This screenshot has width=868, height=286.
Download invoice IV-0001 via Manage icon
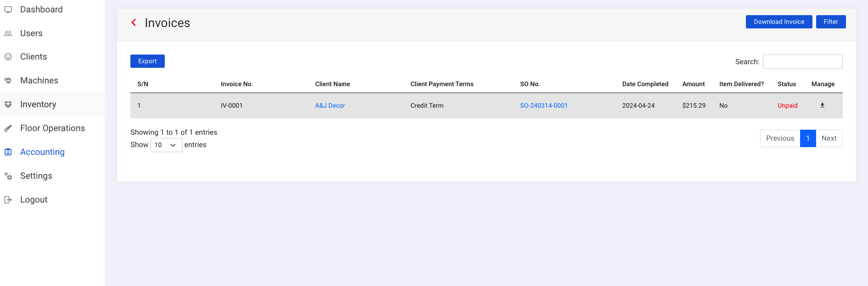[x=822, y=105]
